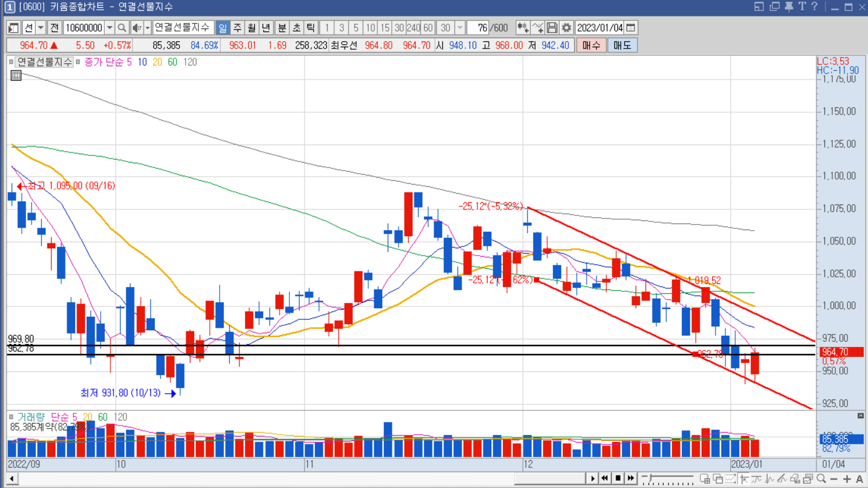
Task: Click the eraser-with-bars icon in bottom toolbar
Action: [x=795, y=478]
